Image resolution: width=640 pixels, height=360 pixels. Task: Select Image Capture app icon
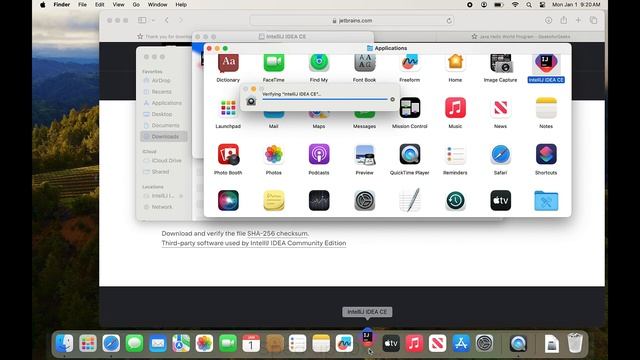(x=500, y=63)
